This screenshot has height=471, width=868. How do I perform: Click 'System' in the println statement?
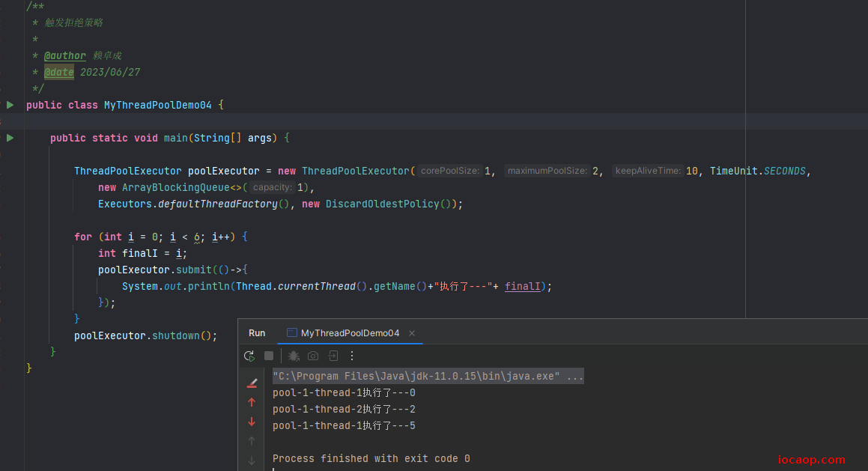pyautogui.click(x=140, y=287)
